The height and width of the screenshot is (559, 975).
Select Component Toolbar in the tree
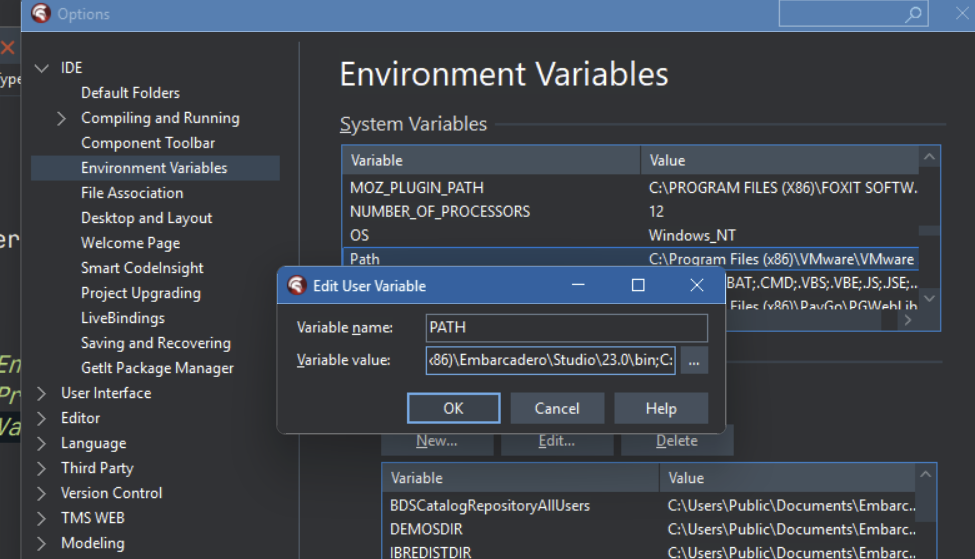pos(148,143)
